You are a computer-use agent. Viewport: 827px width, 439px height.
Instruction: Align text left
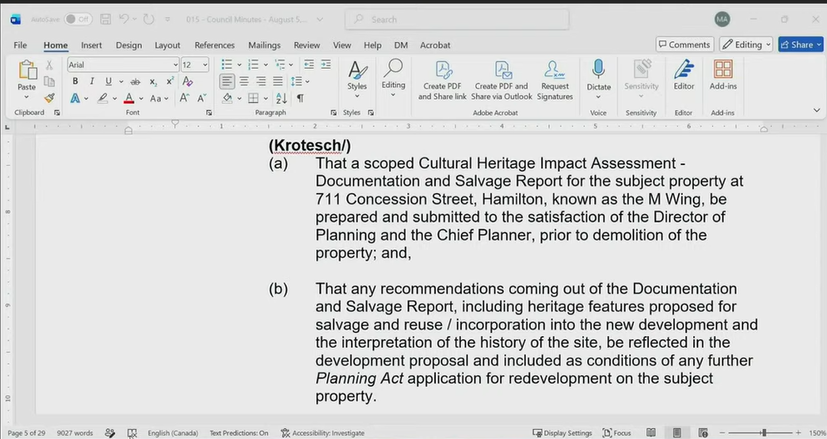tap(227, 81)
